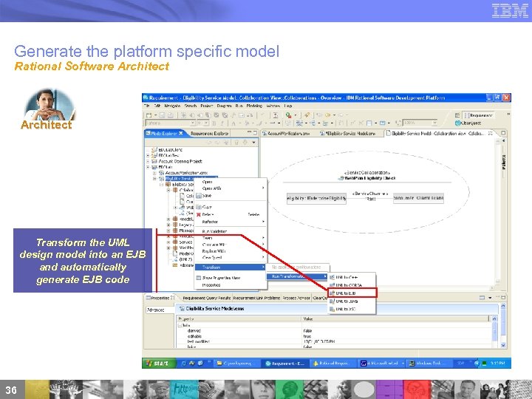532x399 pixels.
Task: Open the AccountVerification.emx editor tab
Action: [x=287, y=134]
